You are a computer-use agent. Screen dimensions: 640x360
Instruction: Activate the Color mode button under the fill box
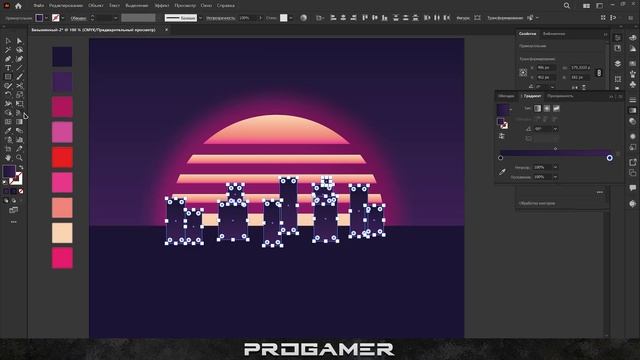6,191
